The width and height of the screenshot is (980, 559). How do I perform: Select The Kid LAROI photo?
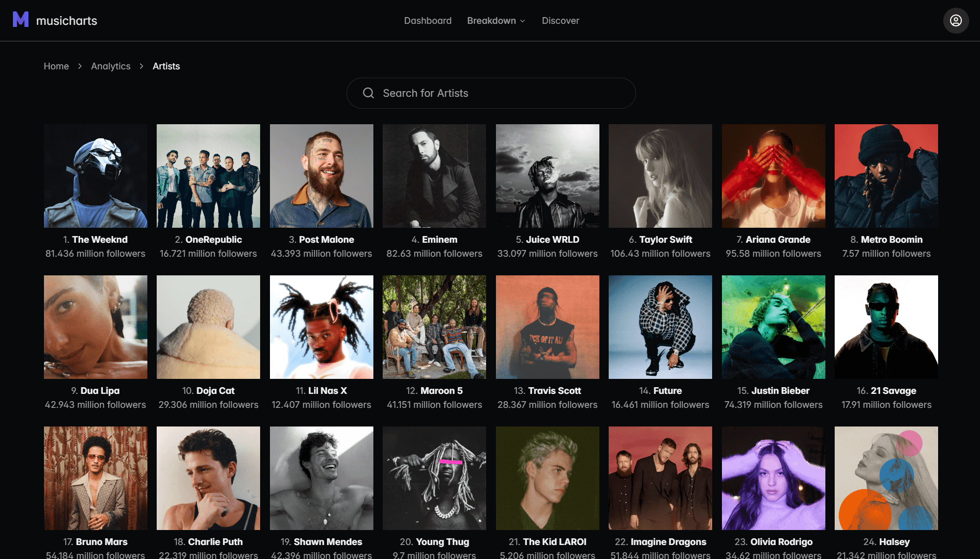click(548, 478)
